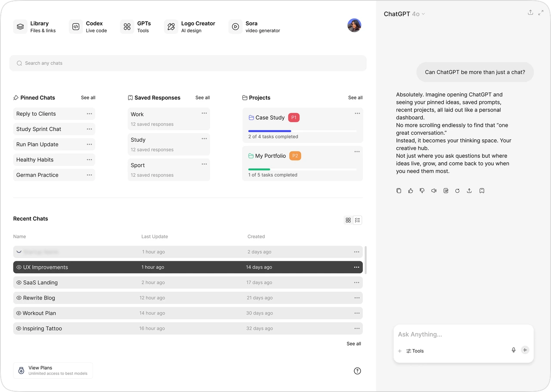Open the Codex Live code tab
Screen dimensions: 551x392
(88, 27)
